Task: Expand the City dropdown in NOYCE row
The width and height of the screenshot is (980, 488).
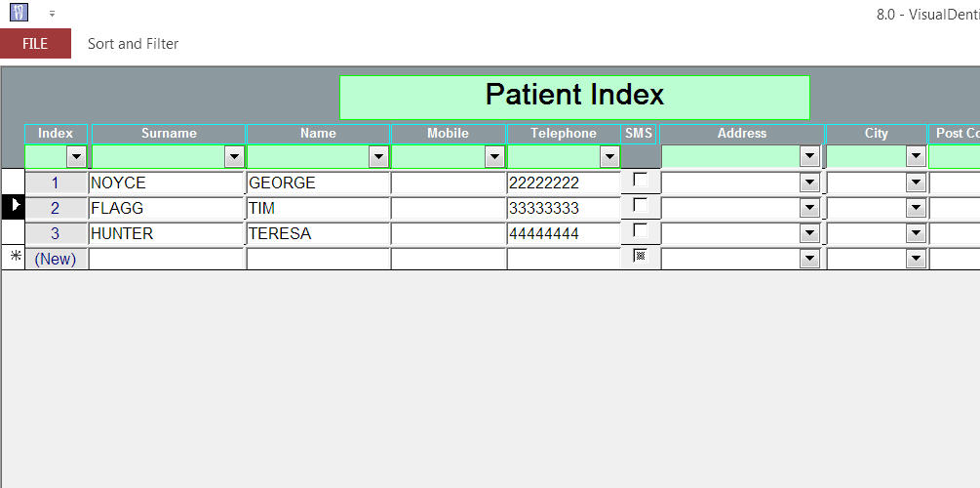Action: [x=916, y=183]
